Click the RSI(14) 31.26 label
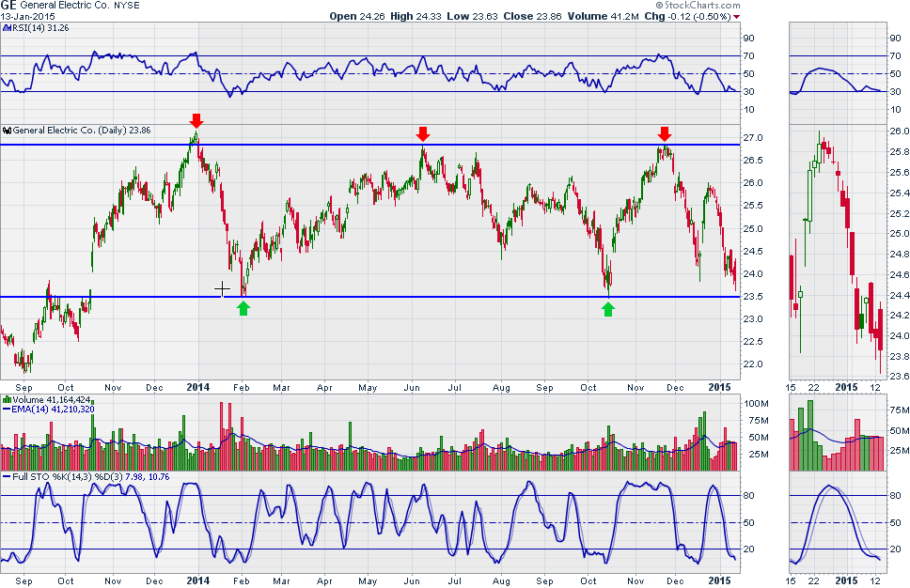 click(40, 28)
